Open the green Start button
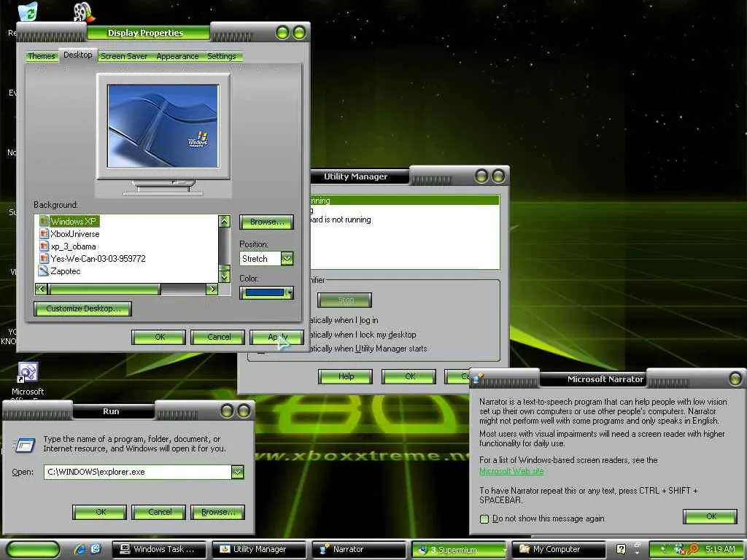This screenshot has height=560, width=747. 34,550
